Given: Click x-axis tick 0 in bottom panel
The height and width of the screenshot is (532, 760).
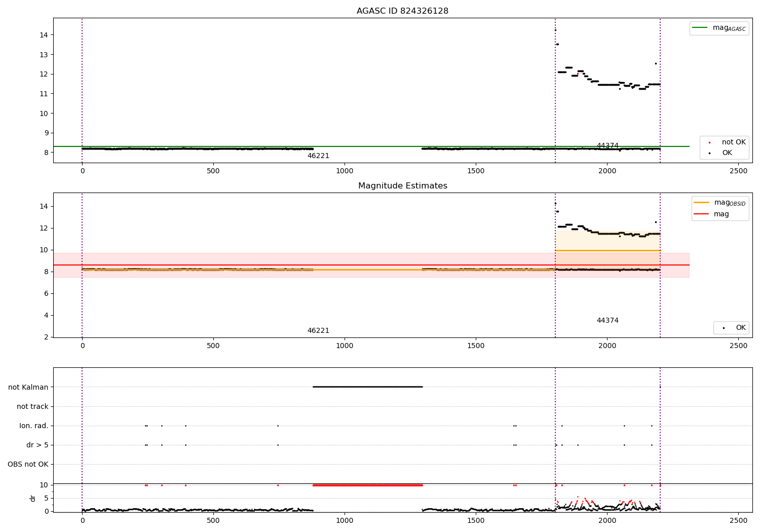Looking at the screenshot, I should click(82, 520).
